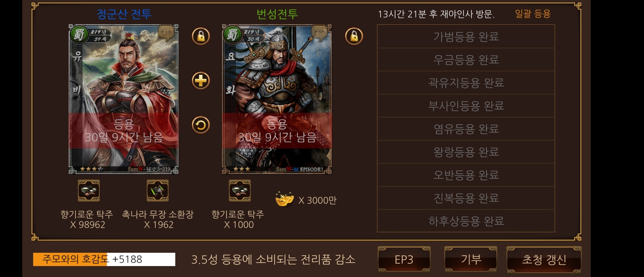The height and width of the screenshot is (277, 644).
Task: Click the 초청 갱신 button
Action: (544, 260)
